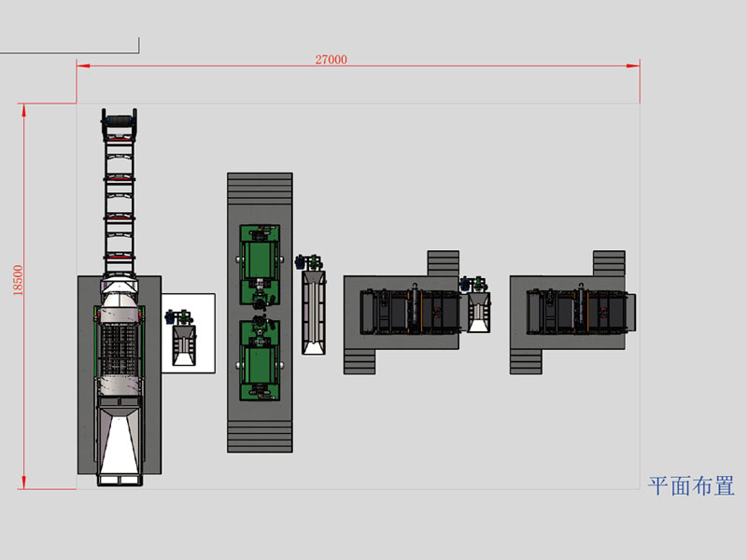Click the stairs above the green machine platform
The image size is (747, 560).
tap(260, 197)
